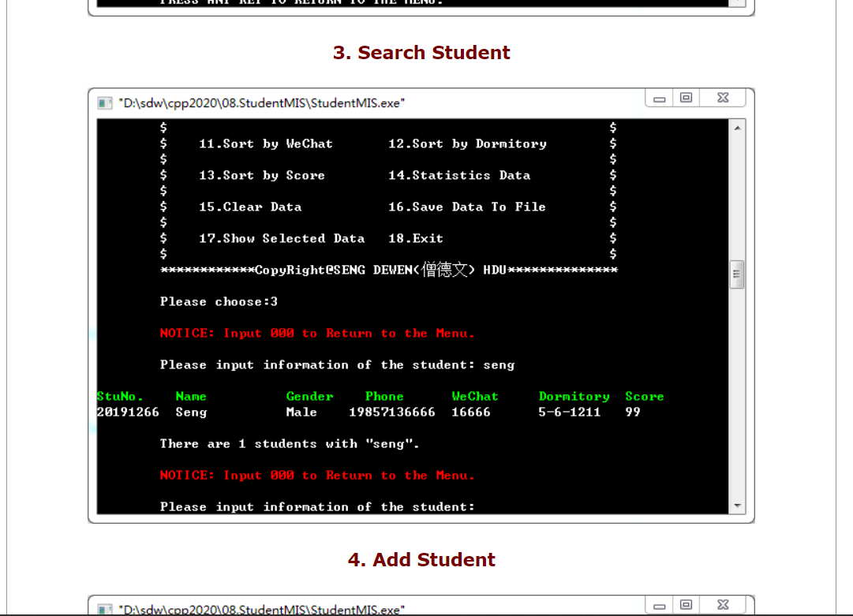Click the heading 4. Add Student
853x616 pixels.
point(423,559)
